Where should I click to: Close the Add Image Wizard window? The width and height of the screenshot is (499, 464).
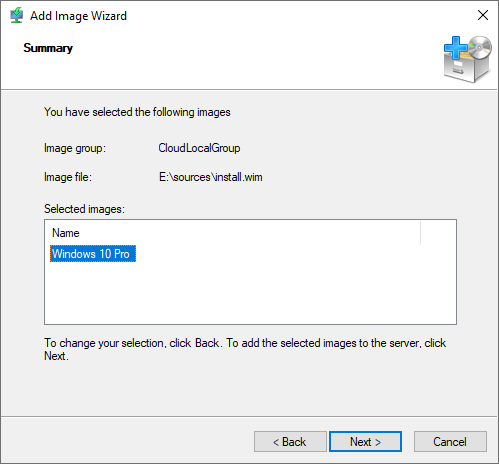point(483,15)
